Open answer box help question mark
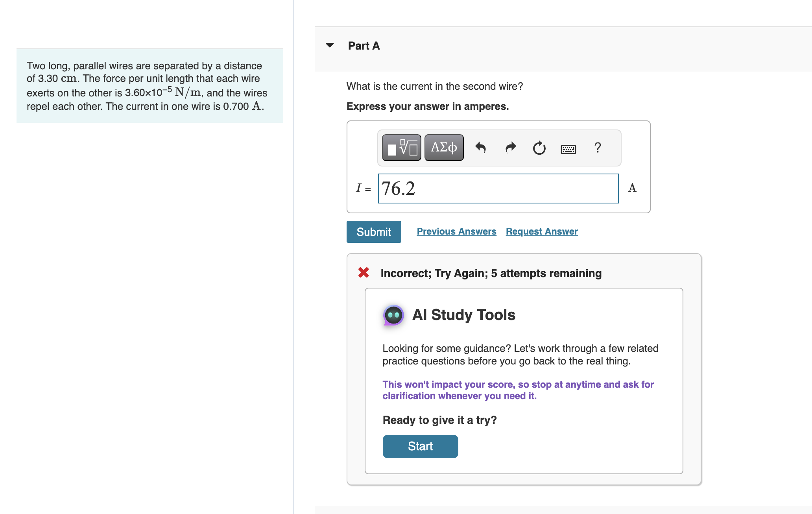 click(x=598, y=148)
